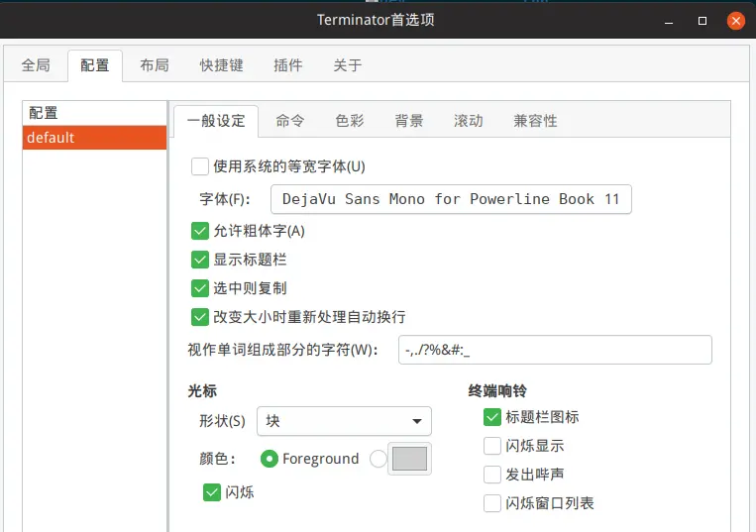The height and width of the screenshot is (532, 756).
Task: Maximize the Terminator preferences window
Action: coord(702,21)
